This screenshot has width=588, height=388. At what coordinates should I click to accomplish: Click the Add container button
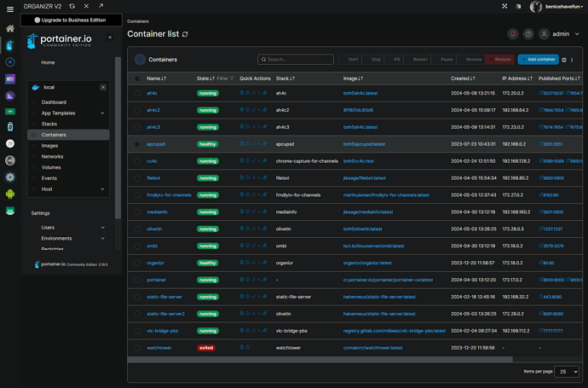pyautogui.click(x=539, y=60)
